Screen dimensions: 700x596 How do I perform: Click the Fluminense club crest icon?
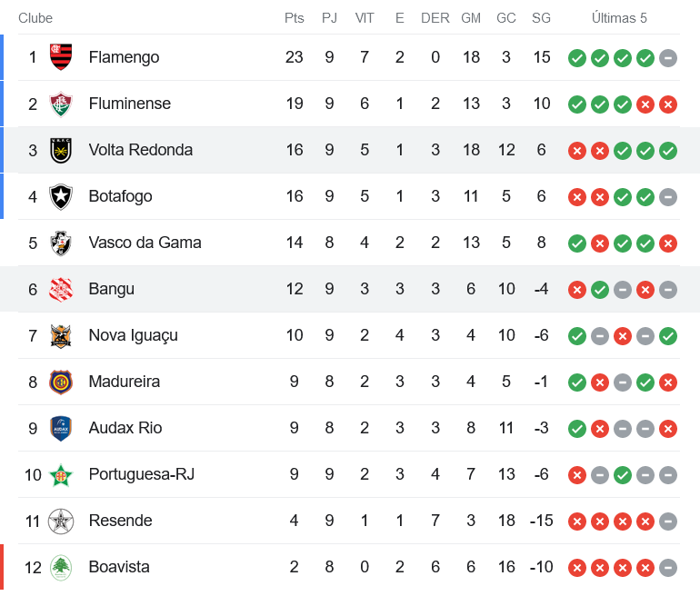click(61, 104)
